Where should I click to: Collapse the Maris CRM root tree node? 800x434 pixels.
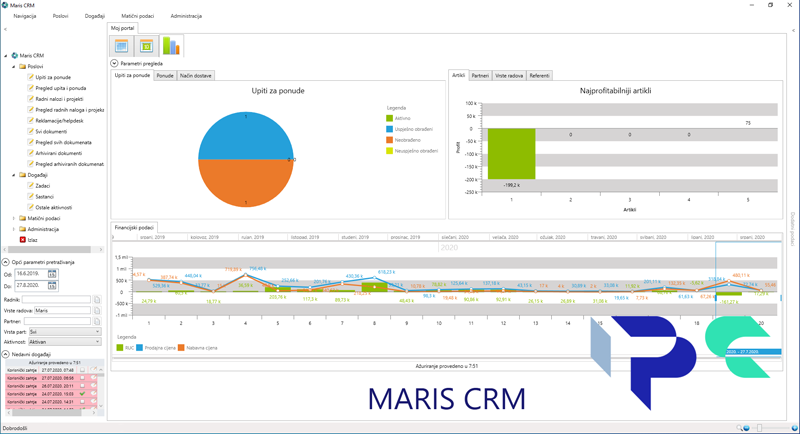pos(6,56)
